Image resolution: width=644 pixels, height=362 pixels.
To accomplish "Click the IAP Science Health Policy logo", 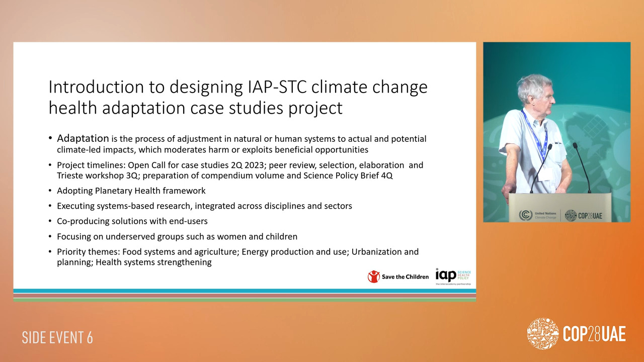I will (x=452, y=276).
